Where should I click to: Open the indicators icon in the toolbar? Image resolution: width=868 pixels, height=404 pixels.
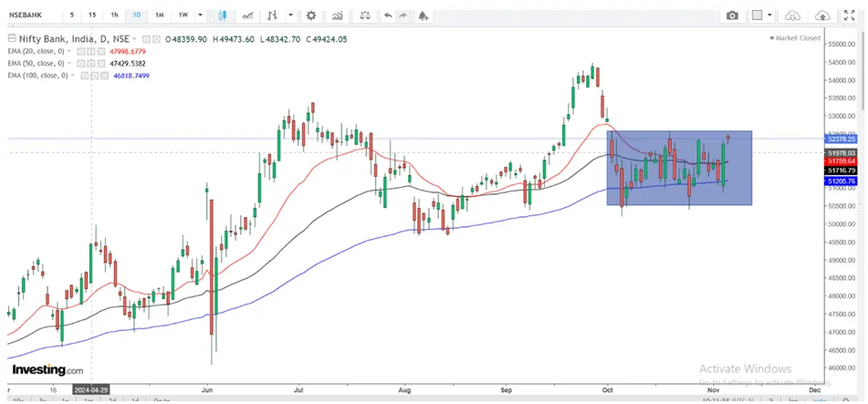[337, 16]
